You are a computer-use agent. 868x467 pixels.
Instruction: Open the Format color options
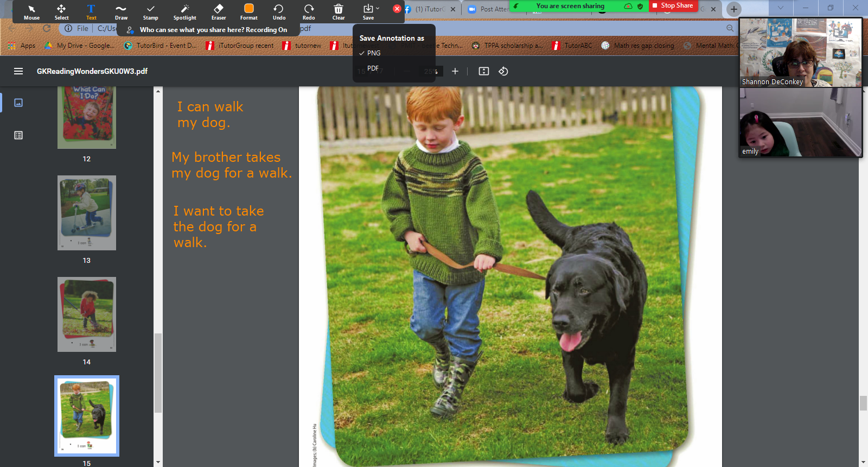tap(249, 11)
